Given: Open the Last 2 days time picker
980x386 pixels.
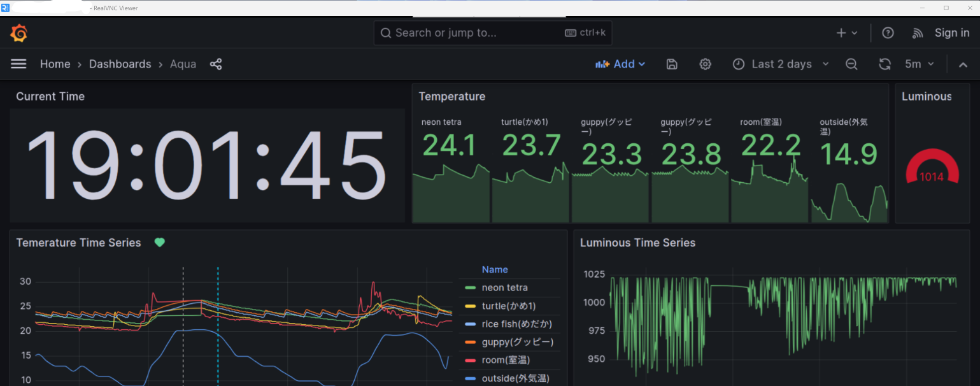Looking at the screenshot, I should click(x=781, y=64).
